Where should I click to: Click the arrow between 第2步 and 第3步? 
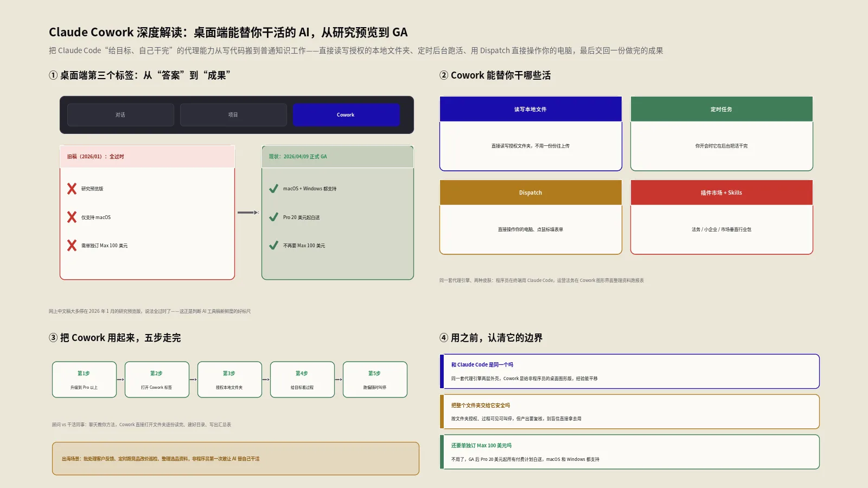click(193, 380)
